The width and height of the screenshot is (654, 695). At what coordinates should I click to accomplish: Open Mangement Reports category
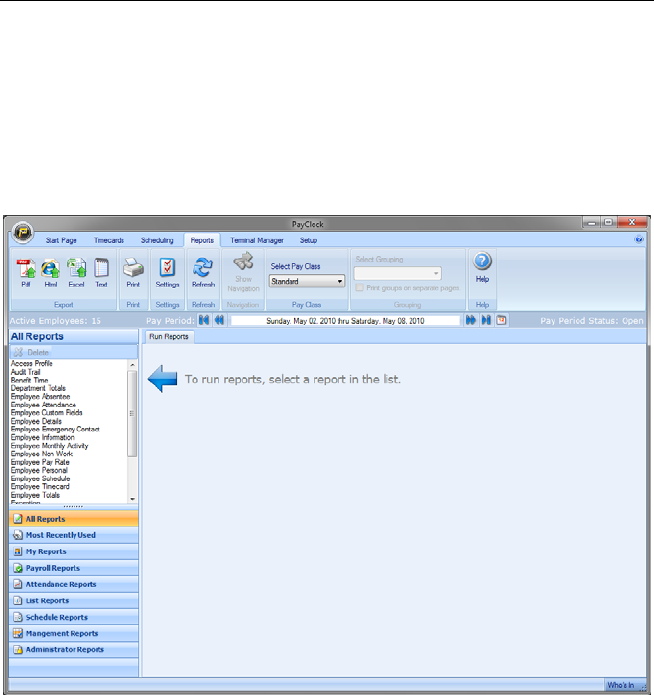point(74,633)
